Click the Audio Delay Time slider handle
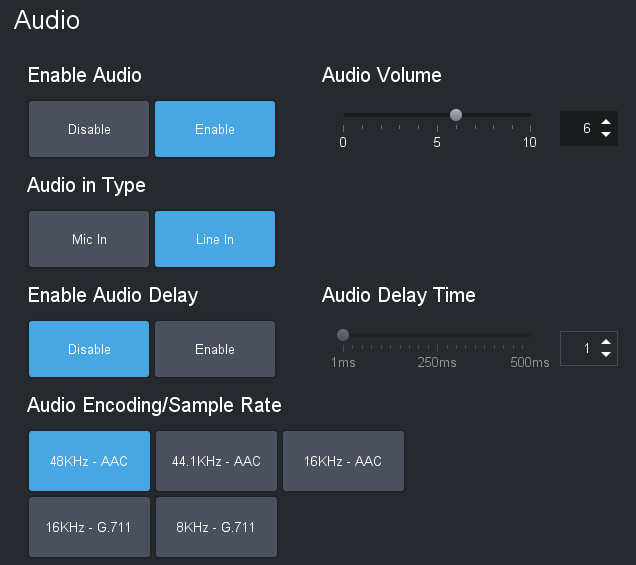This screenshot has height=565, width=636. tap(343, 335)
